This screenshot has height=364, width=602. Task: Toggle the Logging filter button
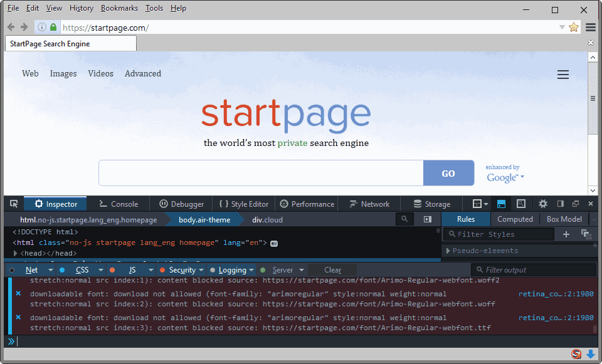(x=232, y=270)
